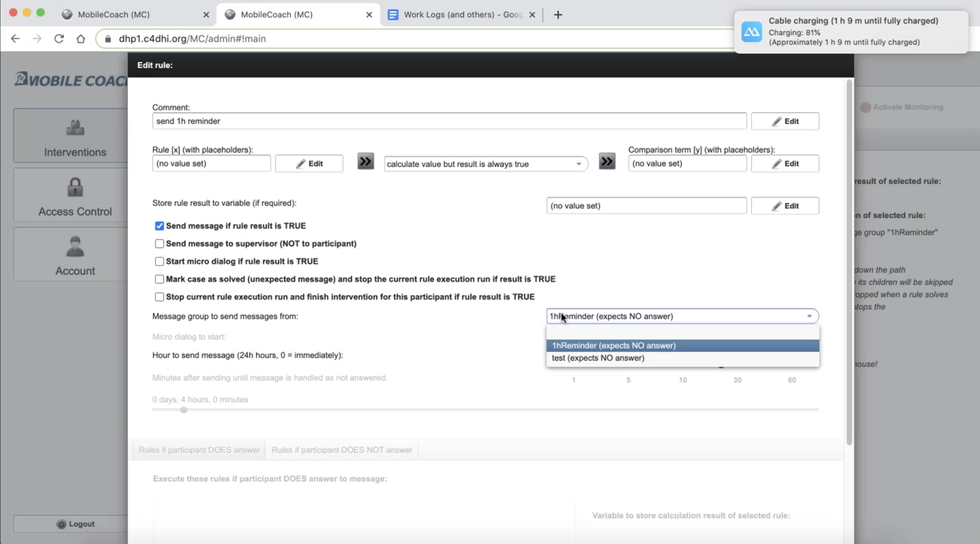Toggle Send message if rule result is TRUE
The width and height of the screenshot is (980, 544).
click(159, 225)
